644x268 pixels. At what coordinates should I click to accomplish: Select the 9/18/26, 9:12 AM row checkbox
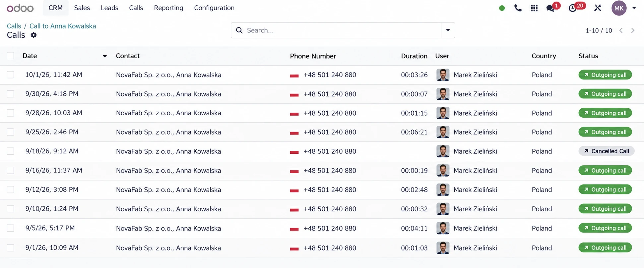pos(11,151)
